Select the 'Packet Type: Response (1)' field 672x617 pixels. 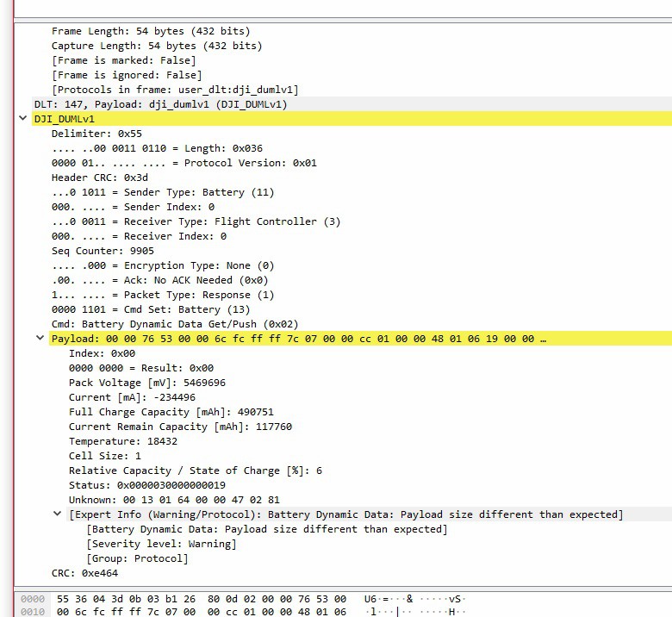click(x=163, y=295)
